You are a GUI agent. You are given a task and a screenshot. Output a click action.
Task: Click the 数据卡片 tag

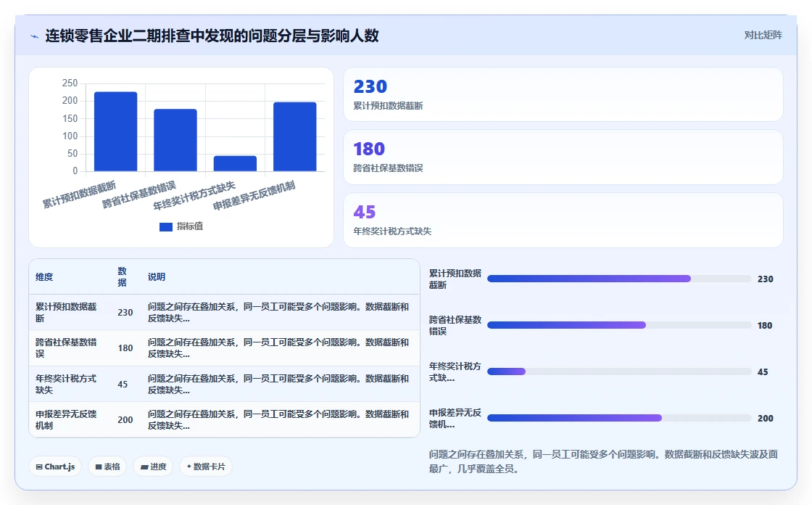[x=206, y=467]
